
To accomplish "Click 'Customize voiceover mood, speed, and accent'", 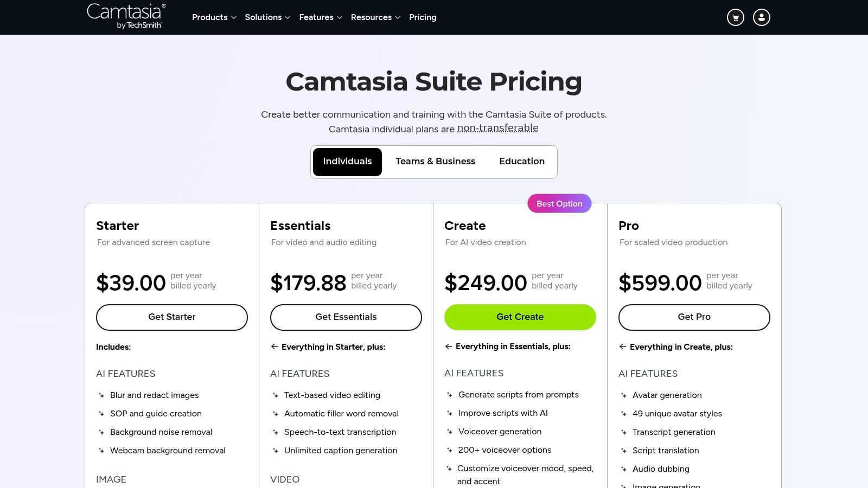I will click(525, 475).
